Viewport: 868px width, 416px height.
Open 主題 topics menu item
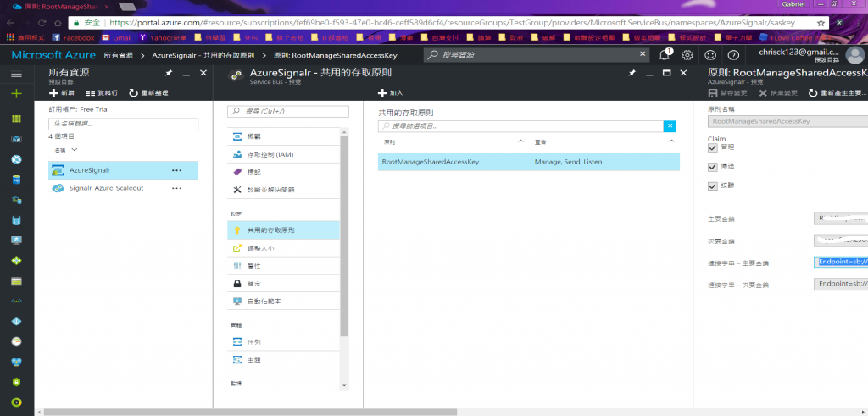[283, 359]
